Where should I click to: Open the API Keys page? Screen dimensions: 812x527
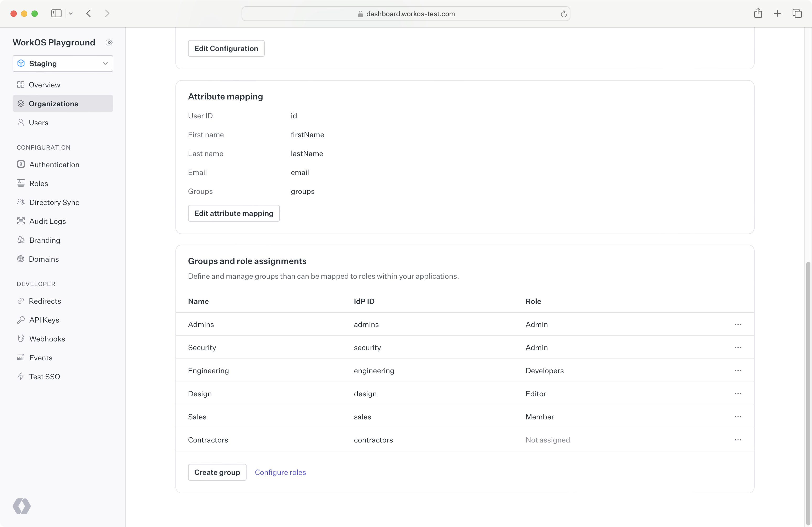(x=44, y=320)
